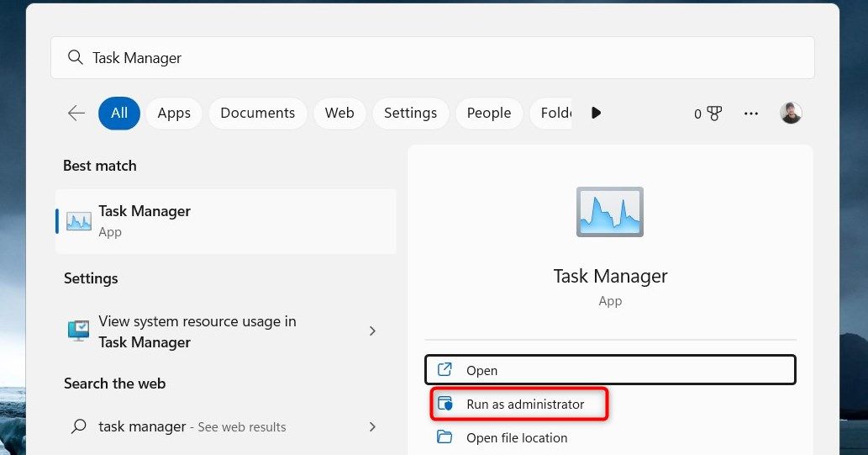
Task: Open the Task Manager best match result
Action: 226,221
